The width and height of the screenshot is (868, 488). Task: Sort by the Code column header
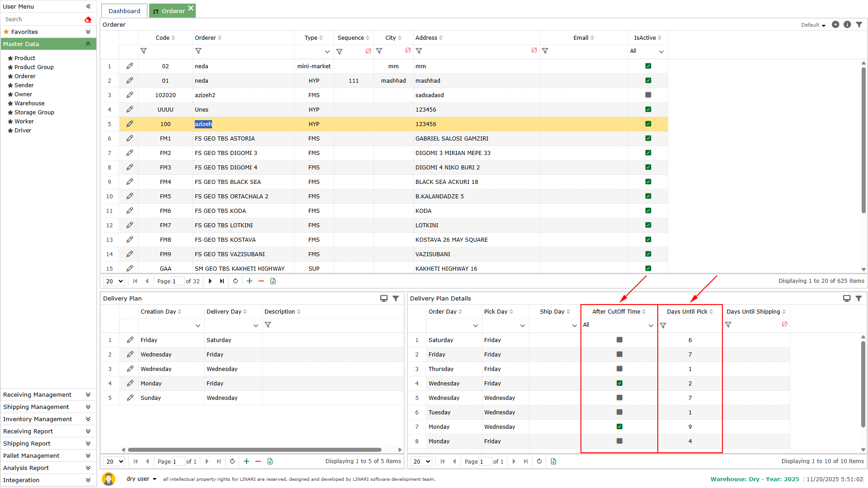click(162, 38)
